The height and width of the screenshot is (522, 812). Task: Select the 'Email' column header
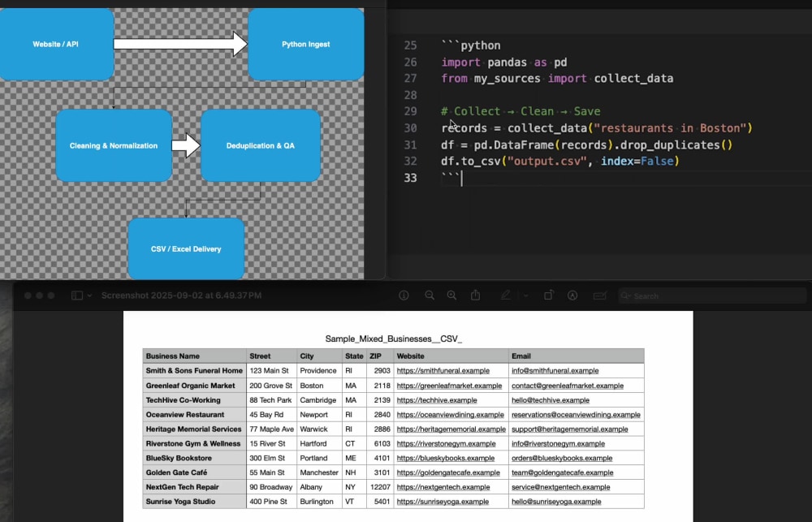coord(577,356)
